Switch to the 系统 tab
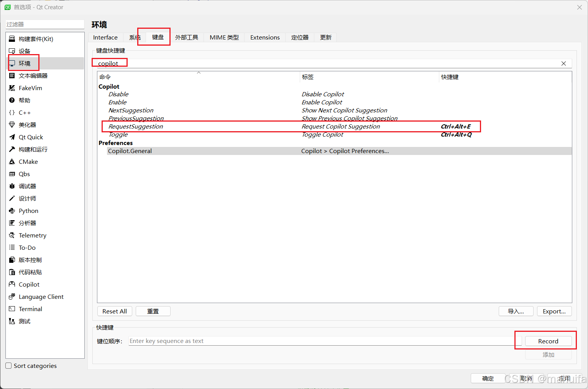Viewport: 588px width, 389px height. (135, 37)
